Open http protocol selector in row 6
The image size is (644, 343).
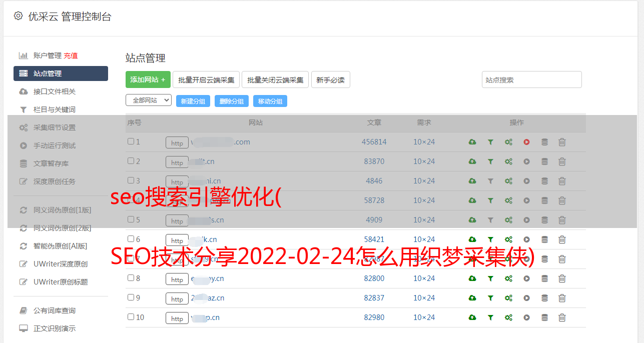point(177,240)
